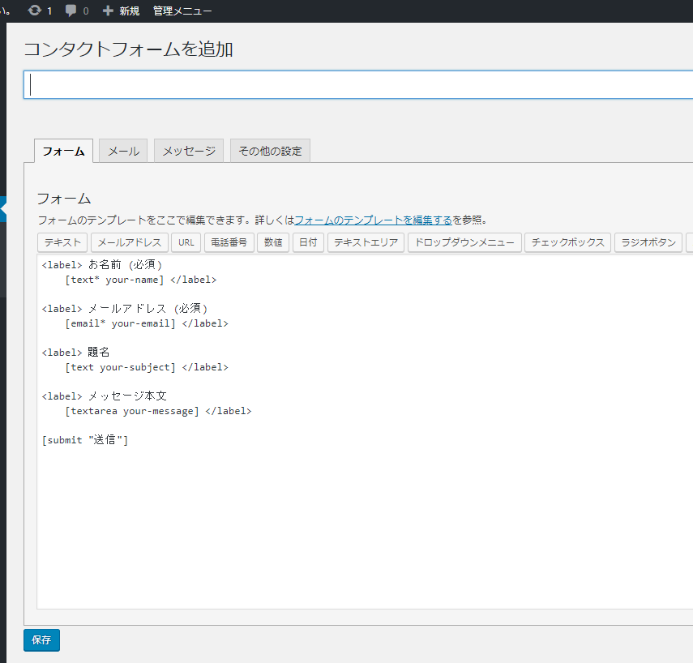Screen dimensions: 693x663
Task: Open the 新規 menu in admin bar
Action: 129,11
